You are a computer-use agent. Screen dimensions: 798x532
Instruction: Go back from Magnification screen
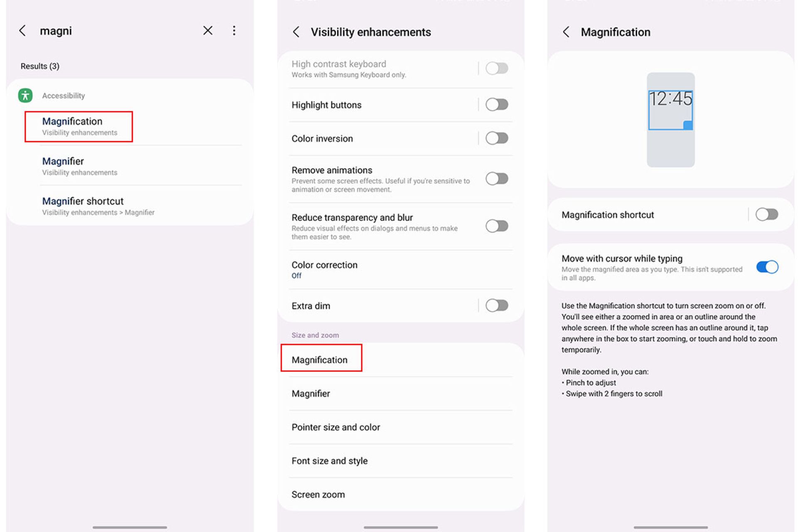click(566, 32)
